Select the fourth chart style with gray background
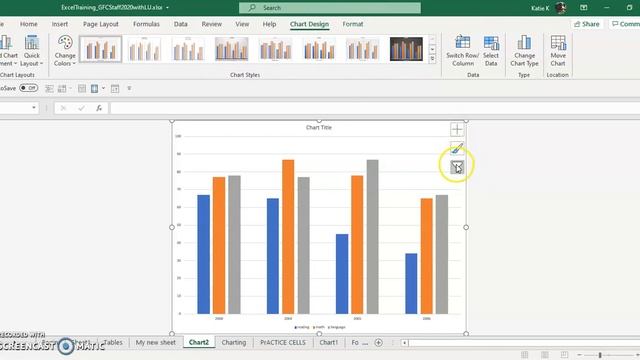The image size is (640, 360). pos(231,49)
